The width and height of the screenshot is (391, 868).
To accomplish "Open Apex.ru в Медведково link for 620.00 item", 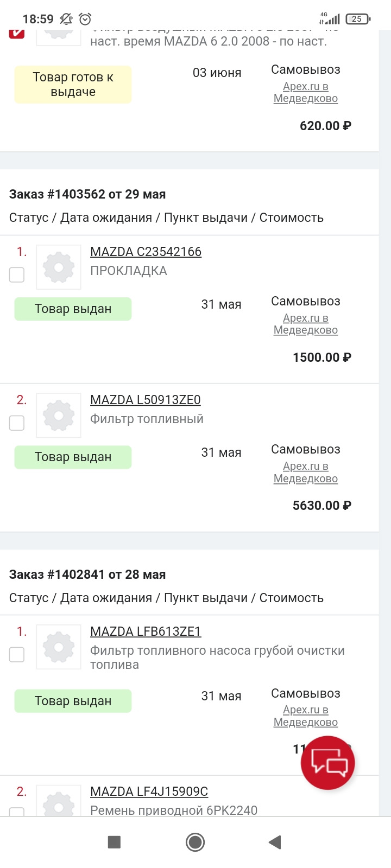I will click(x=306, y=92).
